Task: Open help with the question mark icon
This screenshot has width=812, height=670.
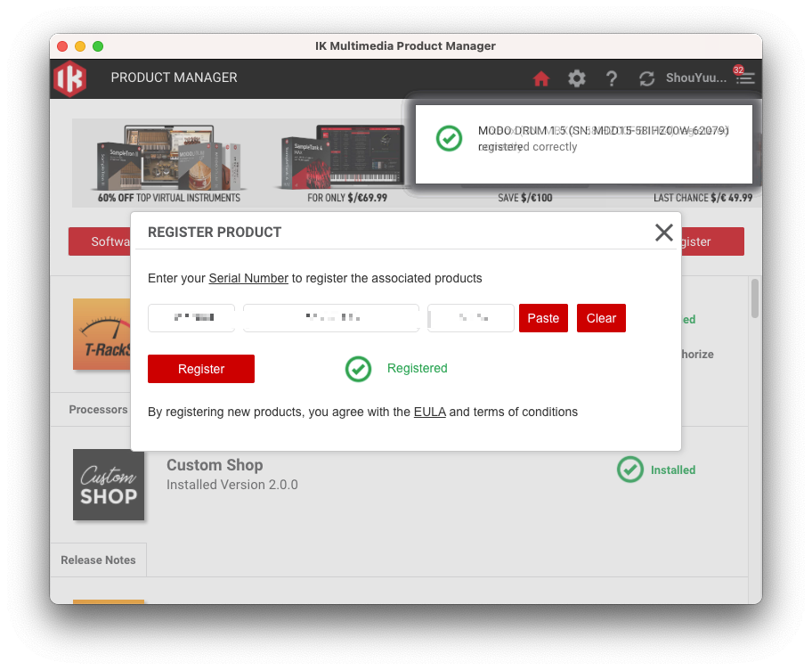Action: (612, 78)
